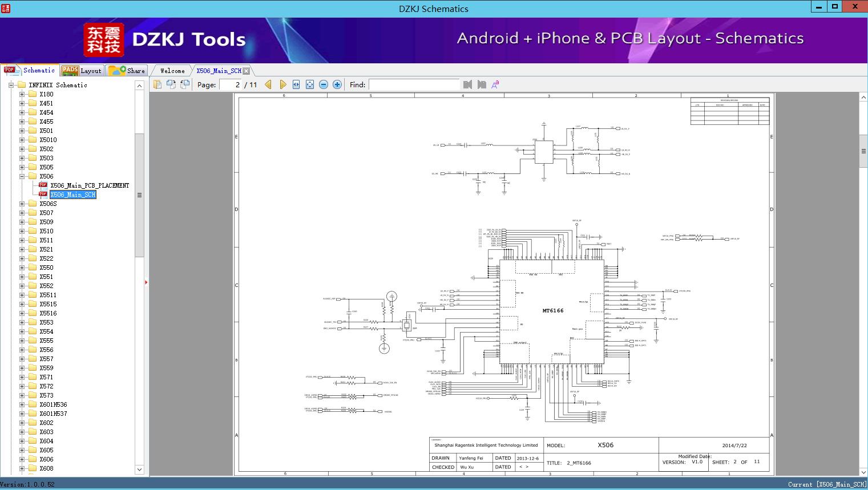
Task: Select the X608 folder label
Action: click(x=46, y=468)
